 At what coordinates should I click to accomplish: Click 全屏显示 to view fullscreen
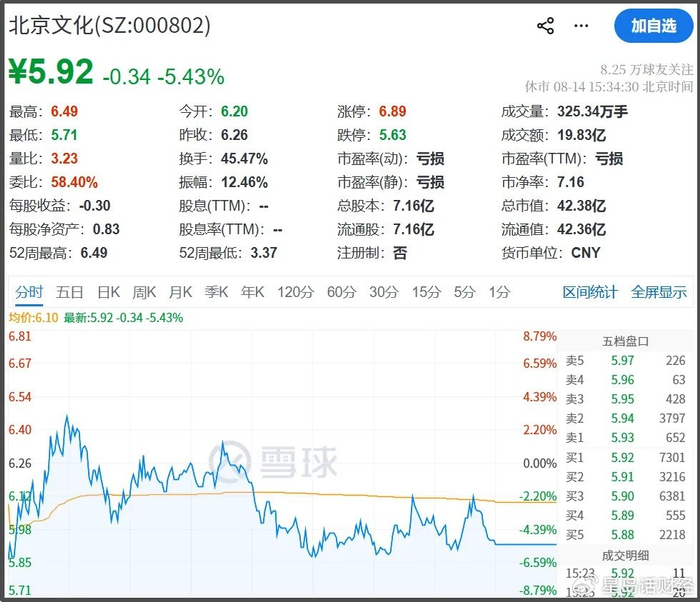(659, 292)
